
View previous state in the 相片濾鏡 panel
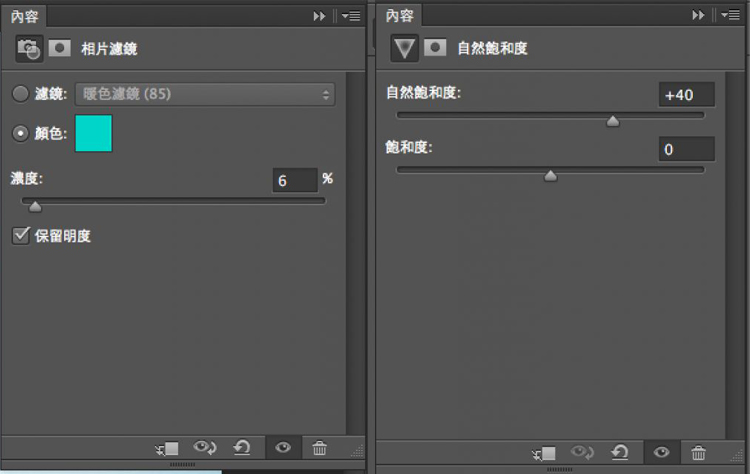click(x=205, y=448)
